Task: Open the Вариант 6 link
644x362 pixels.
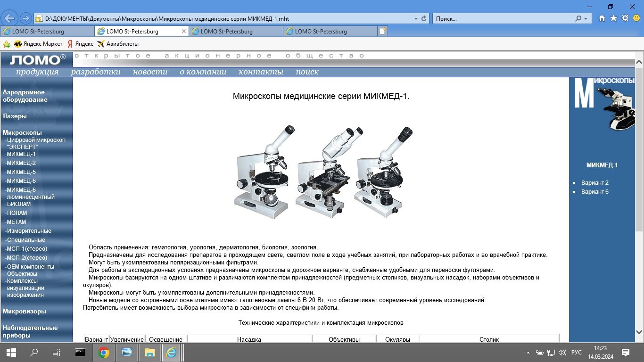Action: point(595,192)
